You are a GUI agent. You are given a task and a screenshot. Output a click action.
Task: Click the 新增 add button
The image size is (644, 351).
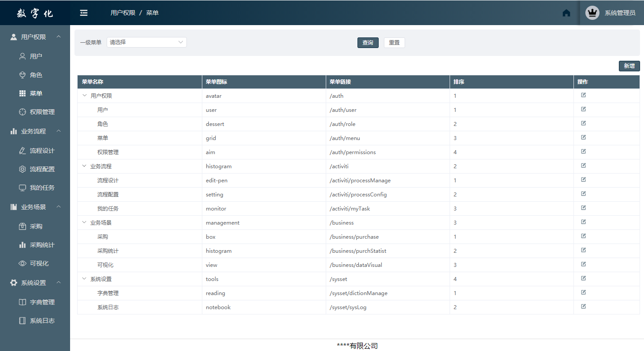tap(629, 66)
